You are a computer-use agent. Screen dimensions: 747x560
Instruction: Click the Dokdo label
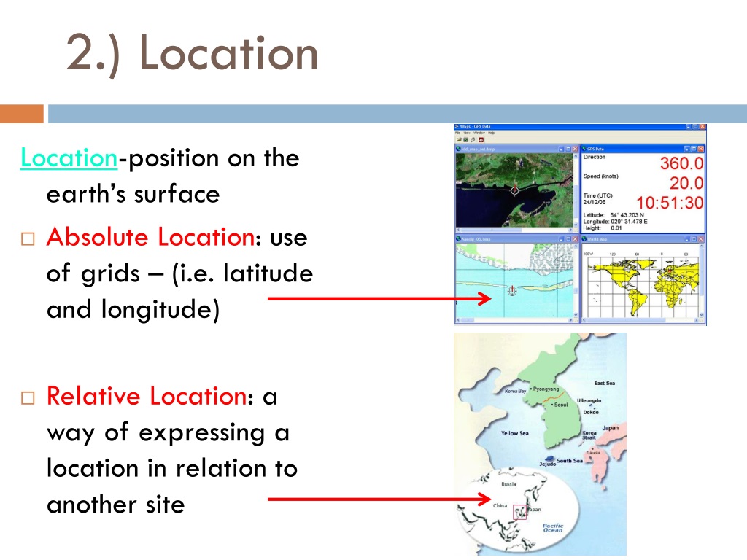[591, 413]
